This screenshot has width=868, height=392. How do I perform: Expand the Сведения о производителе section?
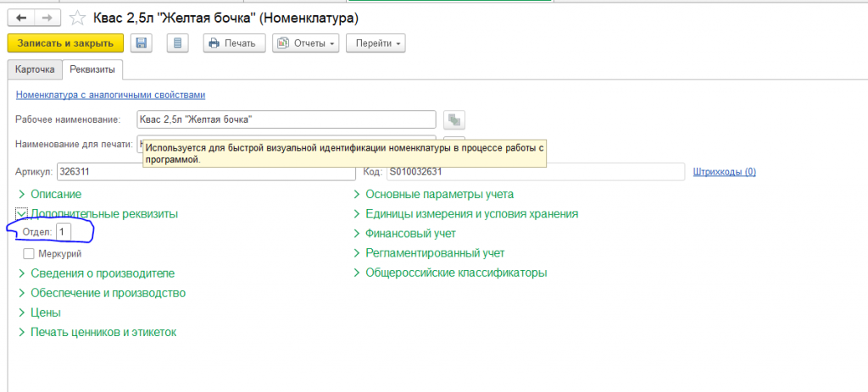point(97,273)
